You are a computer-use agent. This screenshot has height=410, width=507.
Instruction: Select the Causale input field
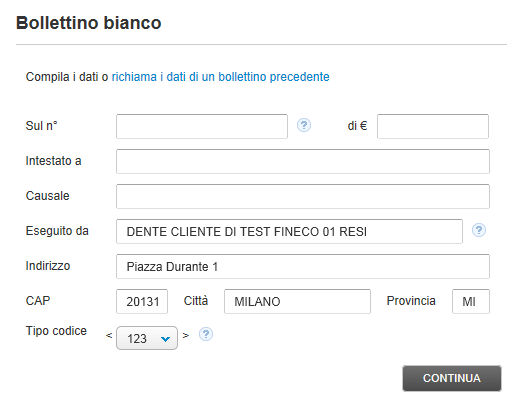(x=303, y=196)
